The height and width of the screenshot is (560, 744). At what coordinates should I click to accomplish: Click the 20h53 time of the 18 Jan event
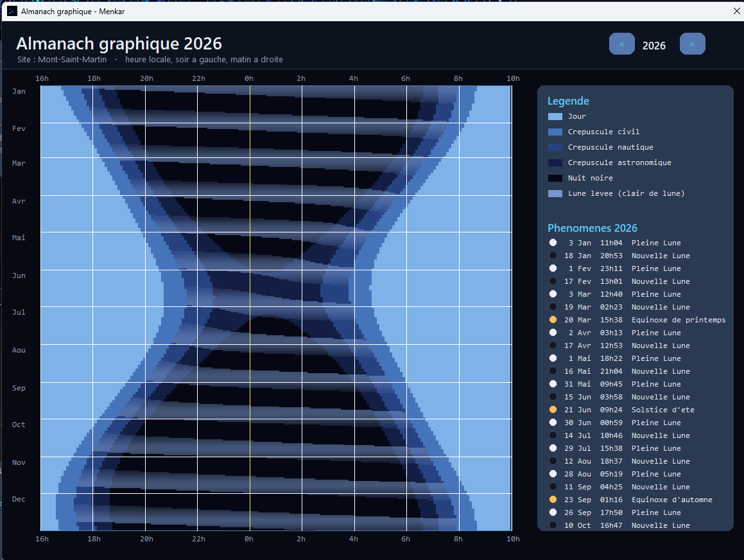[611, 256]
